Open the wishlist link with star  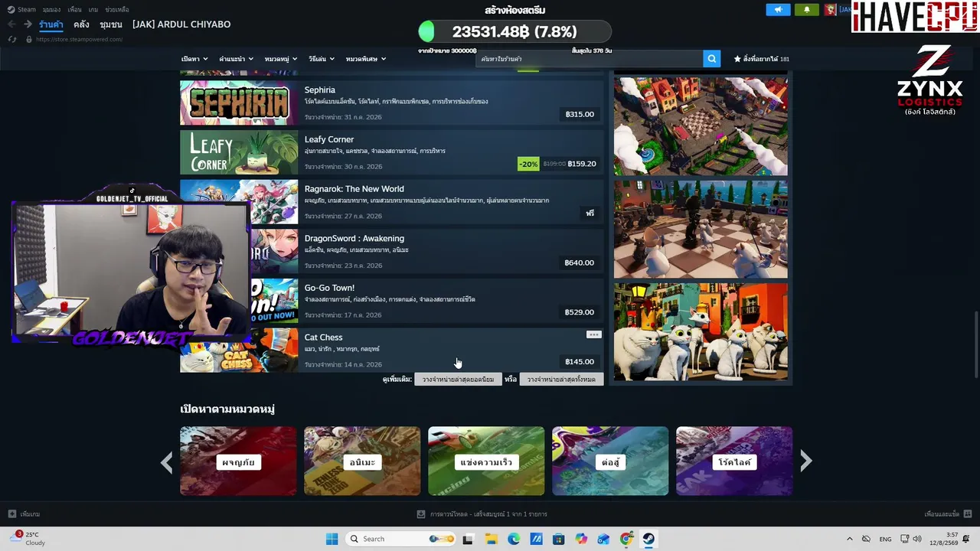[x=761, y=59]
